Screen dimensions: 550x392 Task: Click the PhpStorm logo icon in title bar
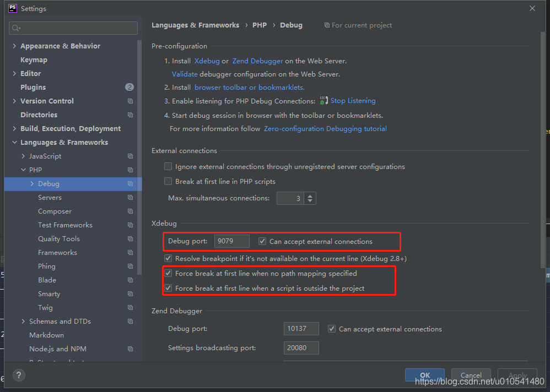pos(13,8)
